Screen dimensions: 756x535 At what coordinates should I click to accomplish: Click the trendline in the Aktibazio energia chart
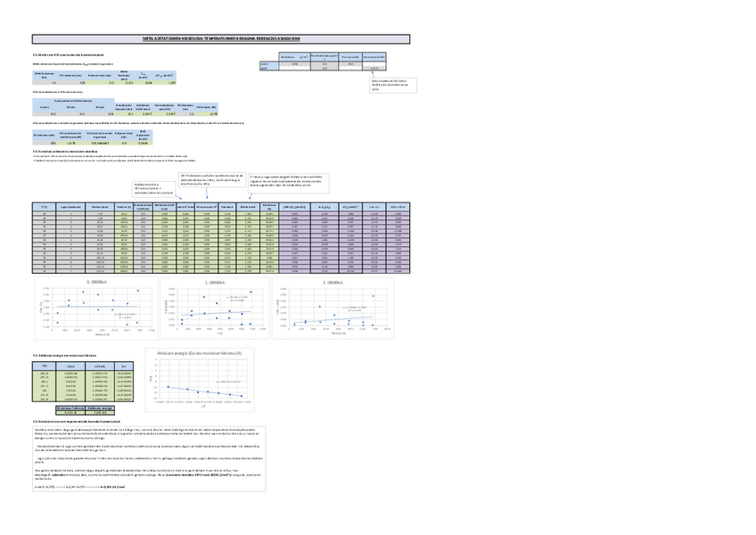pos(205,391)
